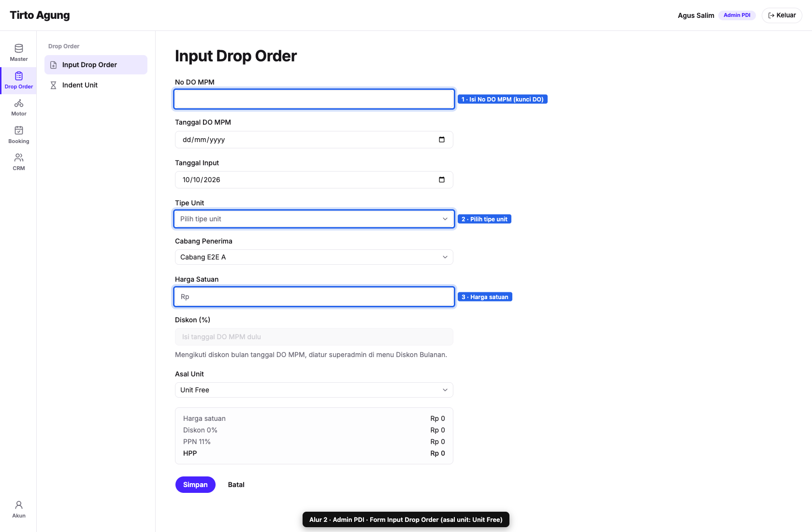
Task: Click the Diskon Bulanan helper text
Action: click(x=311, y=355)
